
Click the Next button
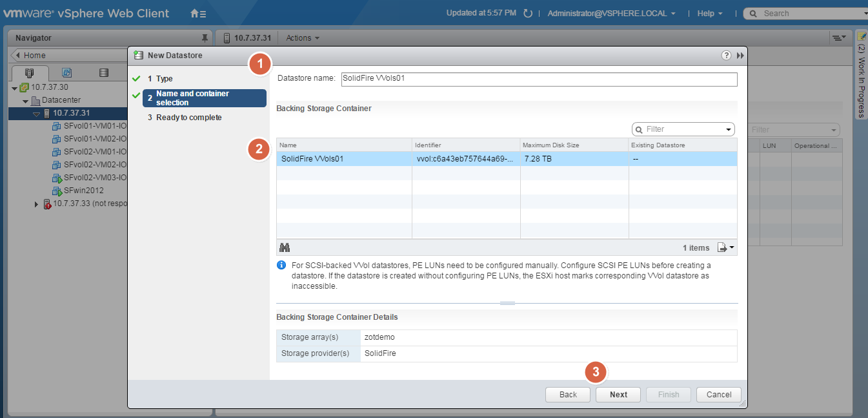[618, 395]
